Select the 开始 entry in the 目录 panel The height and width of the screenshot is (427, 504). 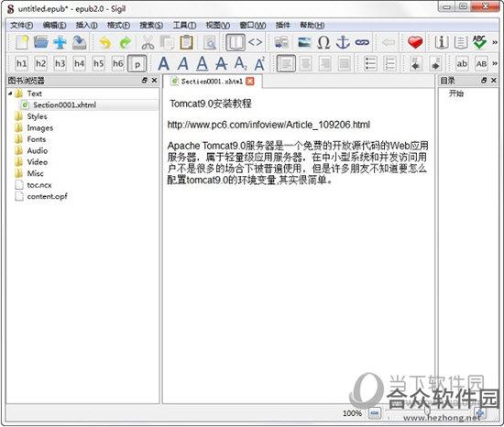(456, 93)
